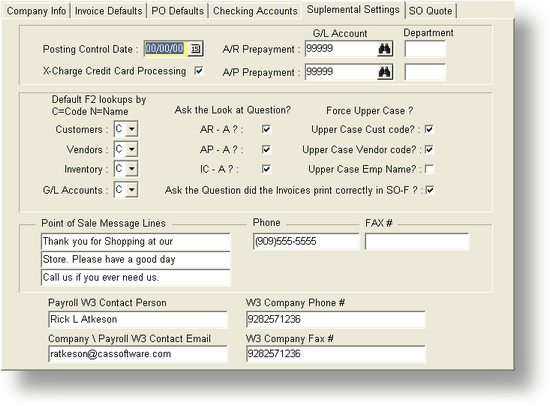This screenshot has height=406, width=550.
Task: Switch to PO Defaults tab
Action: 177,11
